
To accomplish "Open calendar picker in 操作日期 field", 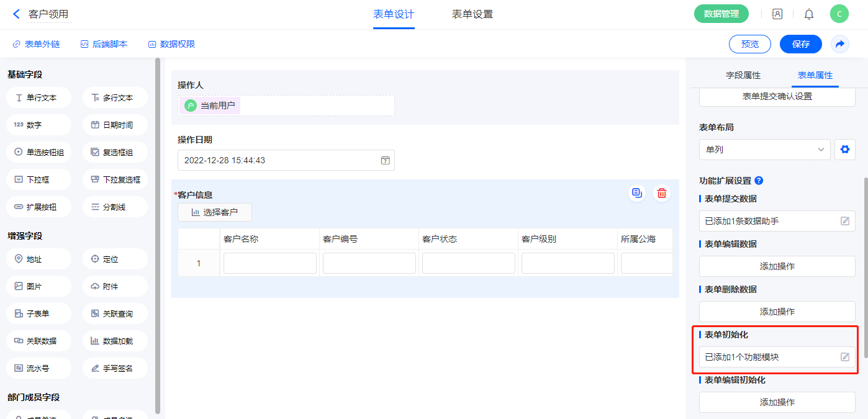I will point(385,160).
